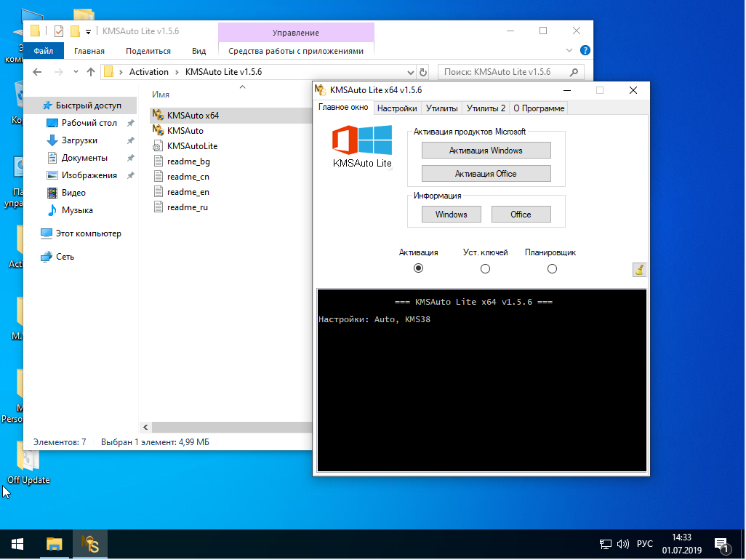The height and width of the screenshot is (560, 746).
Task: Select the KMSAuto x64 application file icon
Action: click(158, 115)
